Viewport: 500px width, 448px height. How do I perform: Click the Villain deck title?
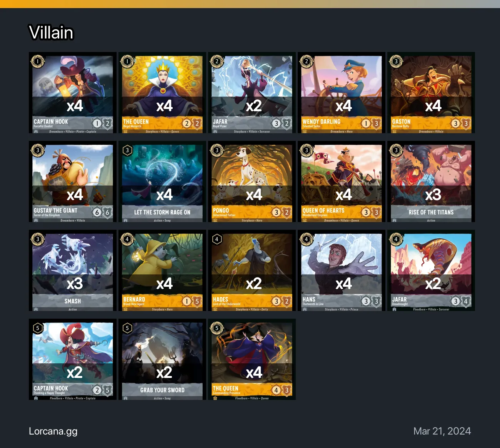51,33
